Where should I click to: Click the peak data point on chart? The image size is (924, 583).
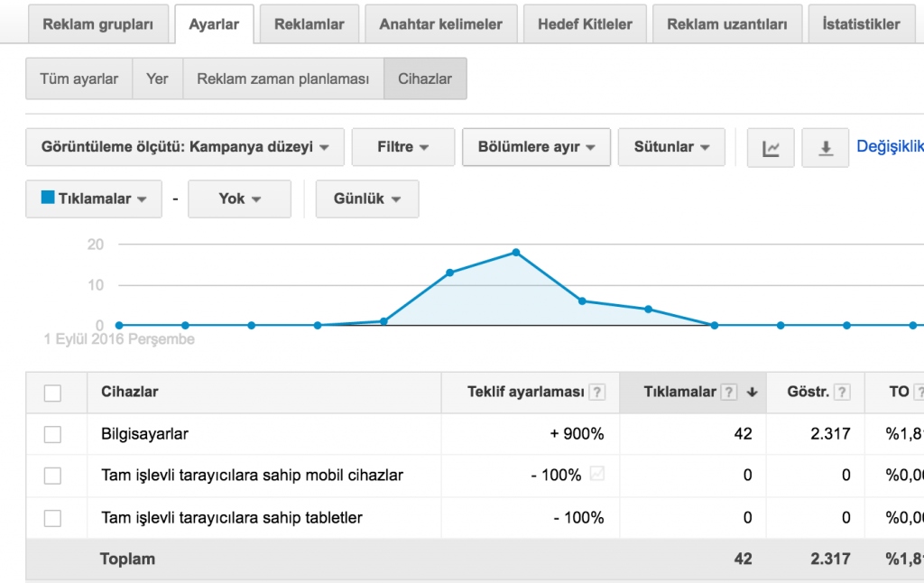tap(516, 252)
